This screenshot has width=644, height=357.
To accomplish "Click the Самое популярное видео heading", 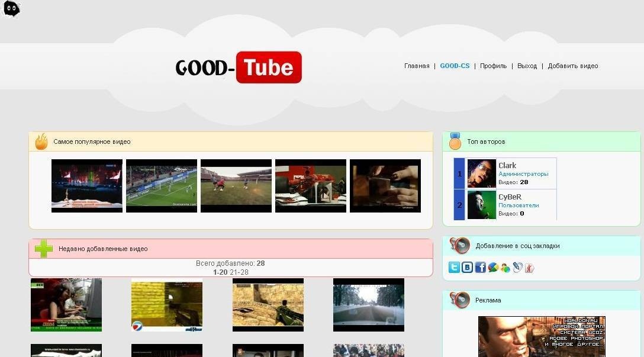I will [x=92, y=141].
